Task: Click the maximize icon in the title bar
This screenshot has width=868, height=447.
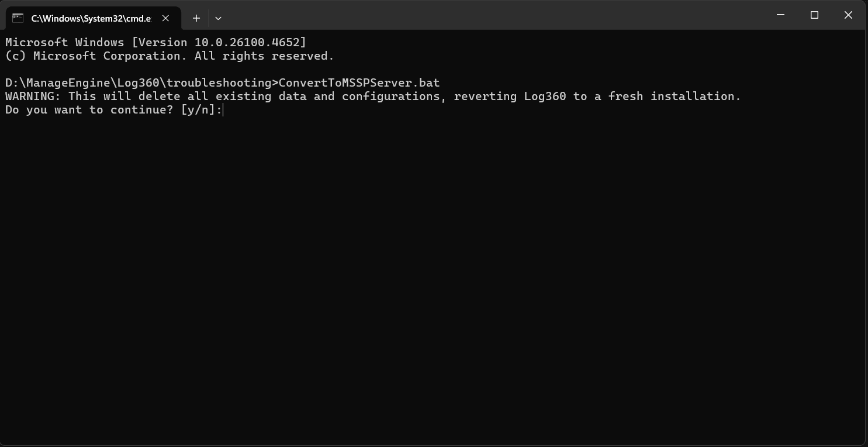Action: 814,15
